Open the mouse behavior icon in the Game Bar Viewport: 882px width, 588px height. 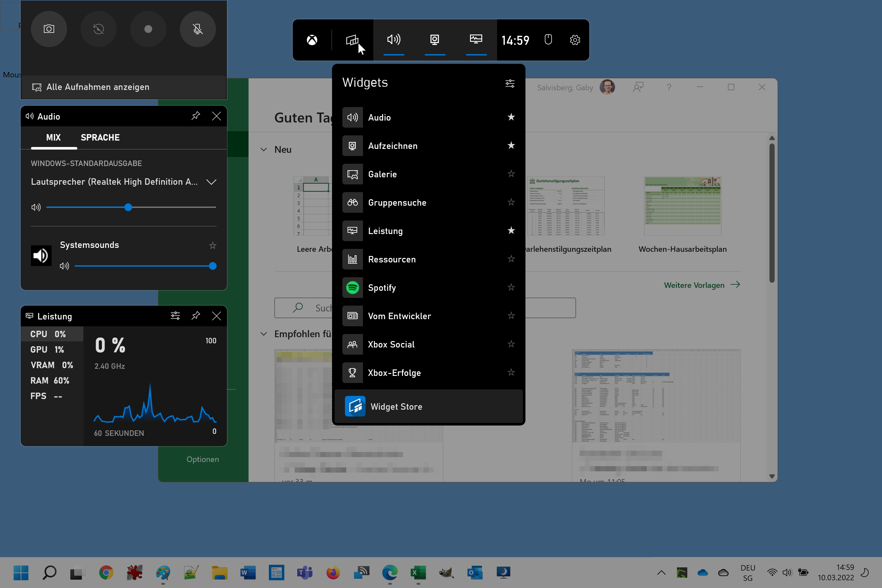pos(548,39)
